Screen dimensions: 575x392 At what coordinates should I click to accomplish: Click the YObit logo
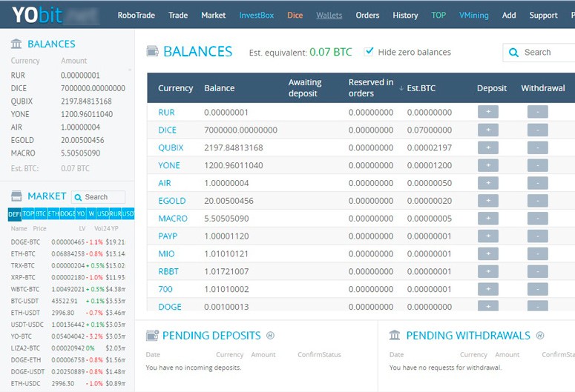(37, 15)
